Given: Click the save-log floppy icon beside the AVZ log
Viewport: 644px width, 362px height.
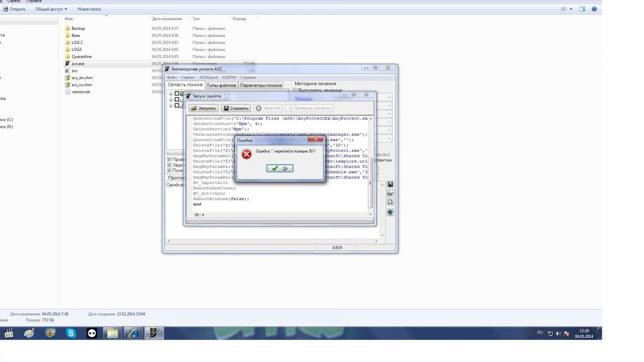Looking at the screenshot, I should click(390, 184).
